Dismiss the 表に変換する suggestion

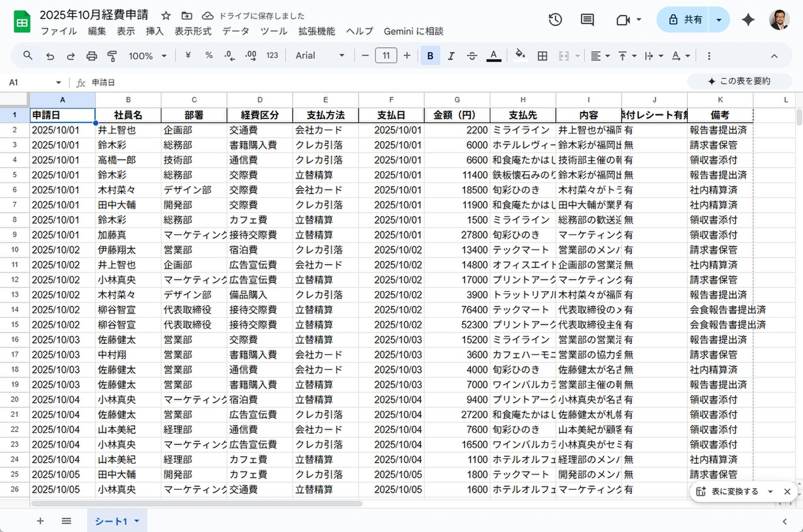[x=787, y=491]
